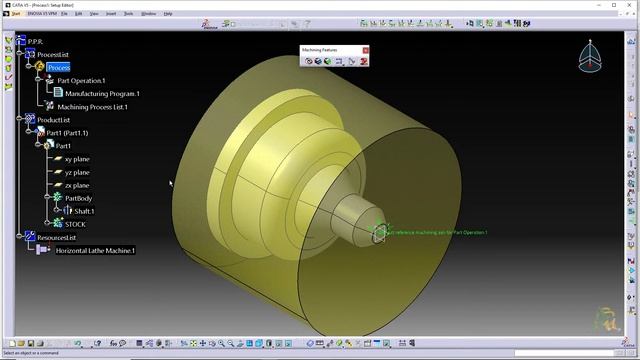Click the bottom yellow-green icon in left toolbar
Screen dimensions: 640x360
pos(9,87)
